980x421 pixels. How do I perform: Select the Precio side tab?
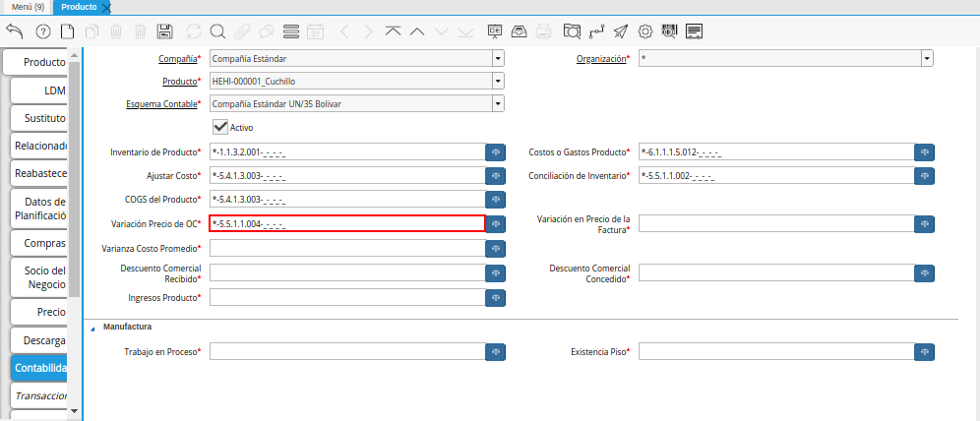coord(38,312)
